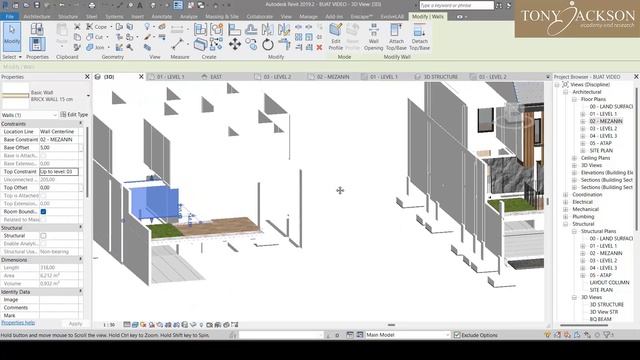Click the Print icon in quick access toolbar
Viewport: 640px width, 360px height.
92,5
